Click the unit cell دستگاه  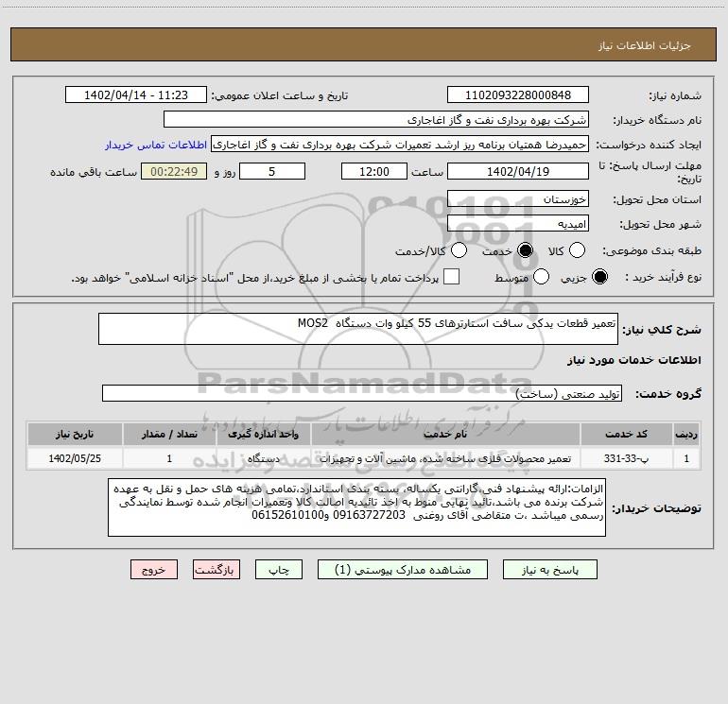(x=263, y=458)
